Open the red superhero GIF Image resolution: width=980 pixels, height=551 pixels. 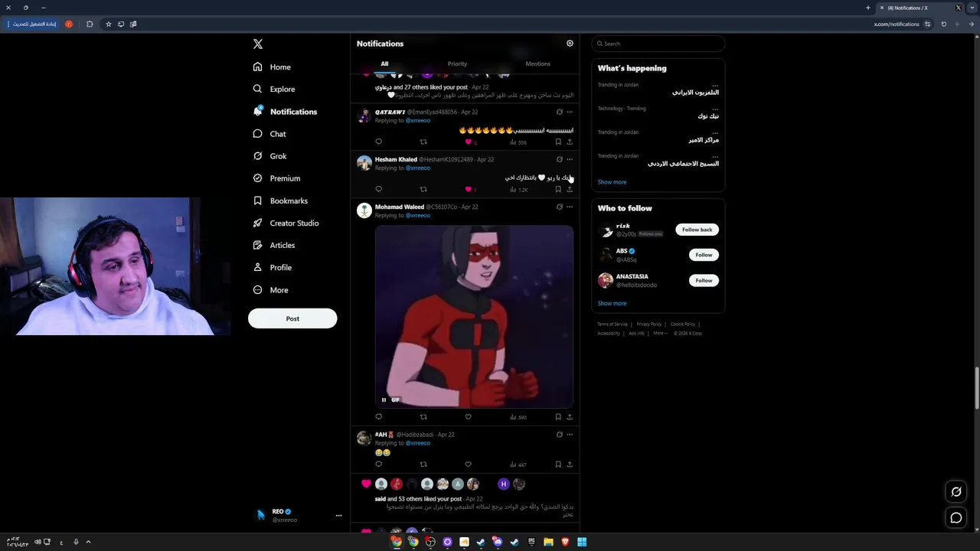pyautogui.click(x=474, y=317)
